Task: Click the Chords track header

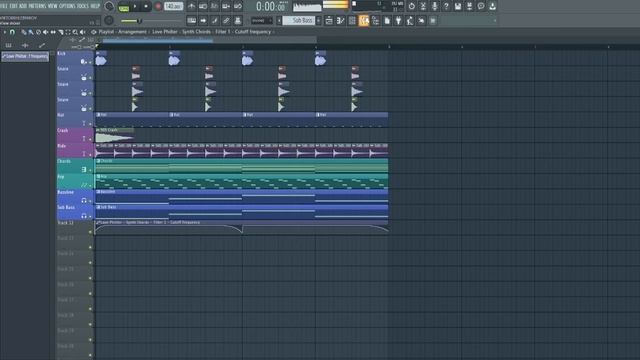Action: [x=75, y=166]
